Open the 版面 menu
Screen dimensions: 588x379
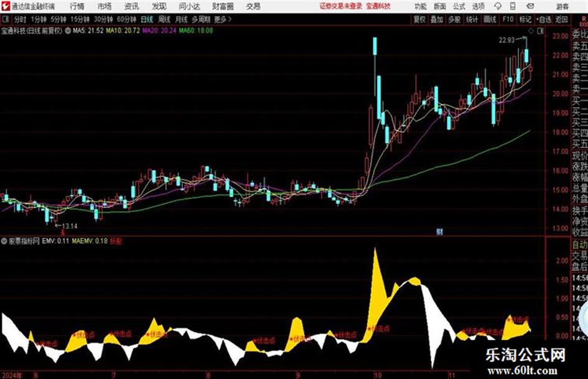tap(440, 6)
